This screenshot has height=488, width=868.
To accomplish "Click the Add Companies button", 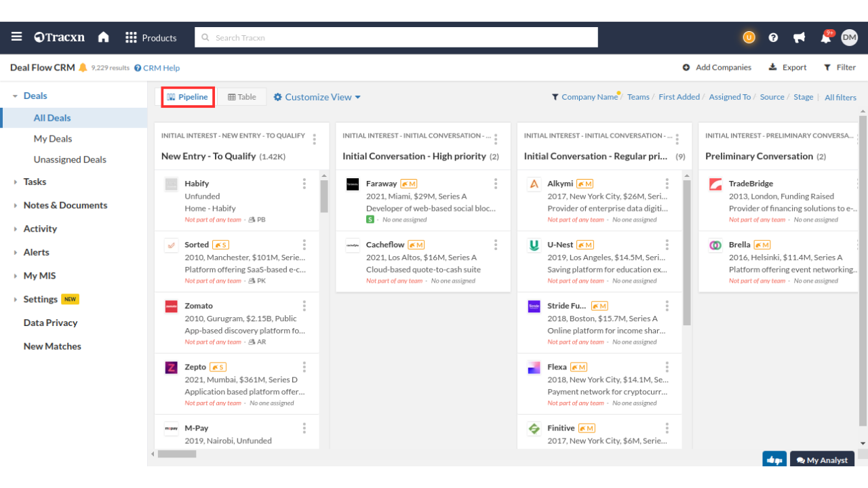I will point(717,68).
